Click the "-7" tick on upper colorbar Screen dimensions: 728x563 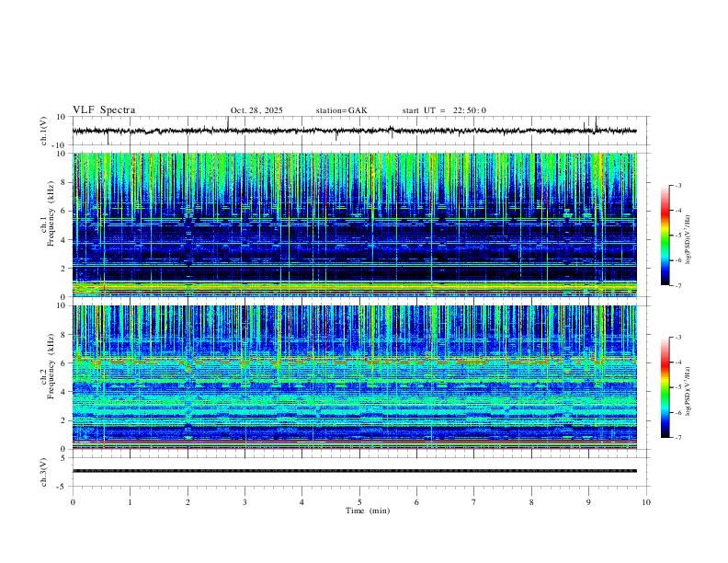678,286
